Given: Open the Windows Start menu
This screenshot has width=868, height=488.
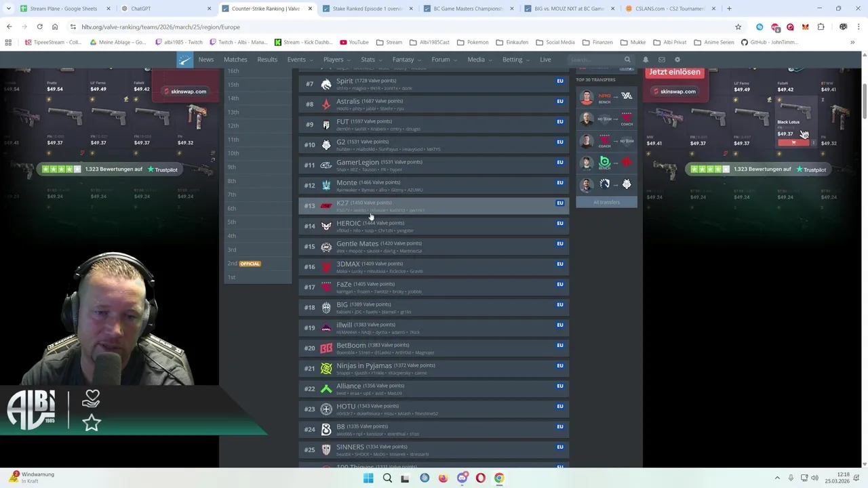Looking at the screenshot, I should 368,478.
